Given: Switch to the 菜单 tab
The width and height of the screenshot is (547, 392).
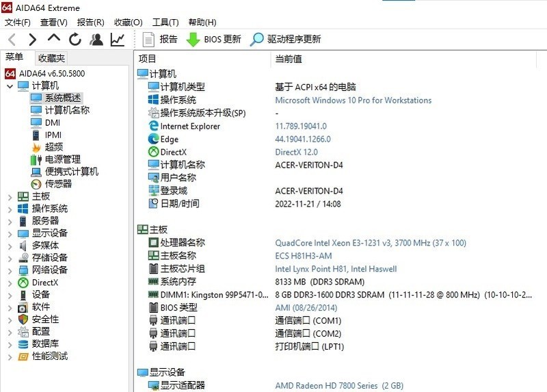Looking at the screenshot, I should click(x=14, y=57).
